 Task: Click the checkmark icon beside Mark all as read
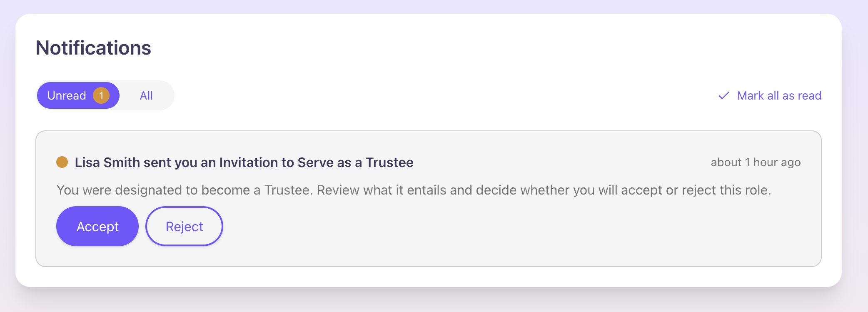[724, 96]
